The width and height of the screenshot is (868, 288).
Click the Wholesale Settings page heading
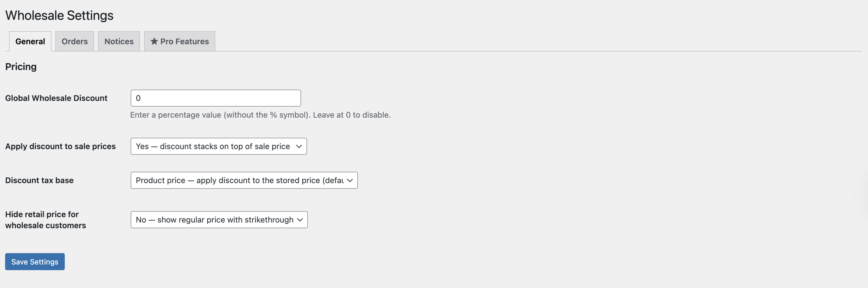tap(59, 15)
